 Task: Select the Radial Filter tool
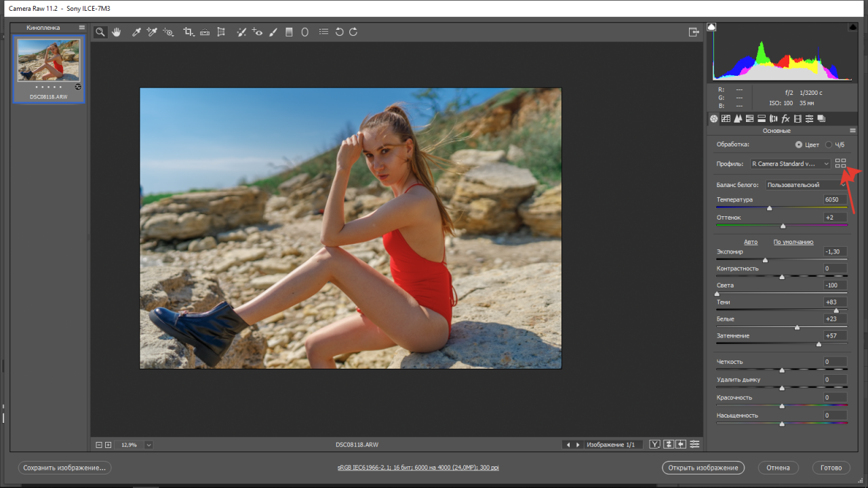coord(305,32)
